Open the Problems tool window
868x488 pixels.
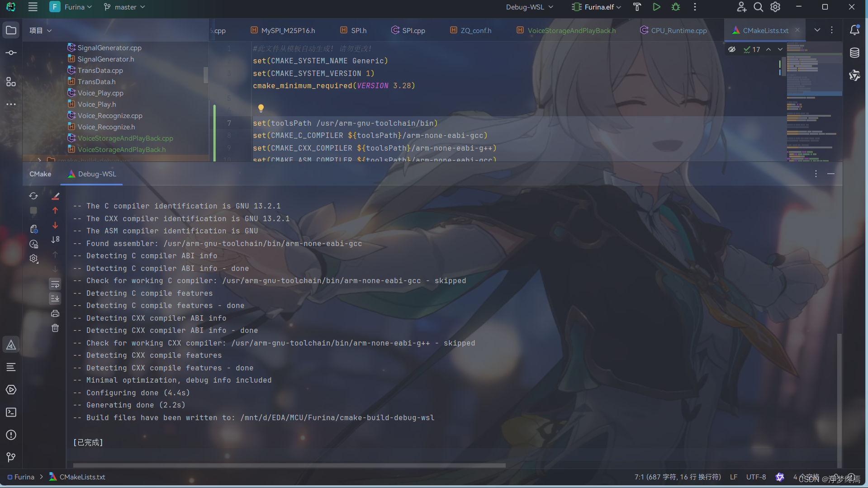tap(11, 435)
